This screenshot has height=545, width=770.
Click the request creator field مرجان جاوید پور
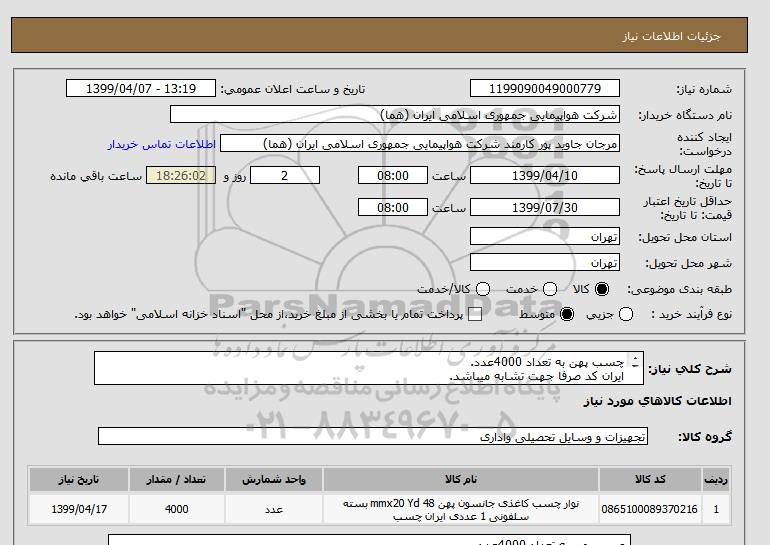coord(420,143)
